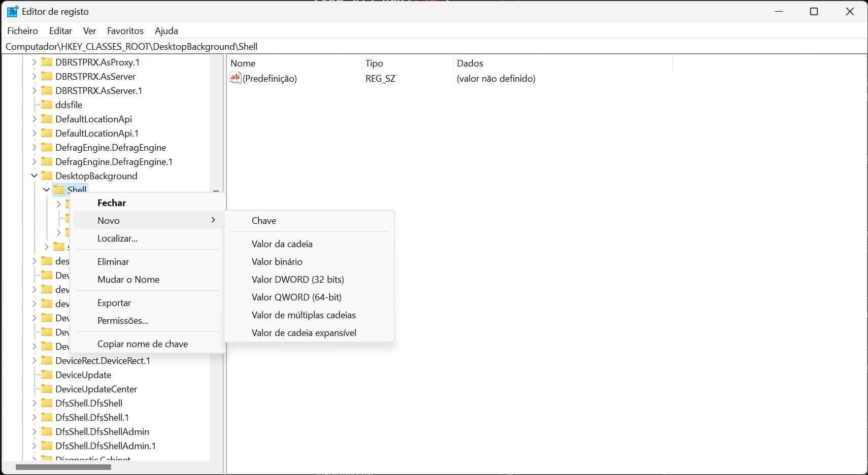This screenshot has width=868, height=475.
Task: Click the (Predefinição) string value icon
Action: click(x=235, y=78)
